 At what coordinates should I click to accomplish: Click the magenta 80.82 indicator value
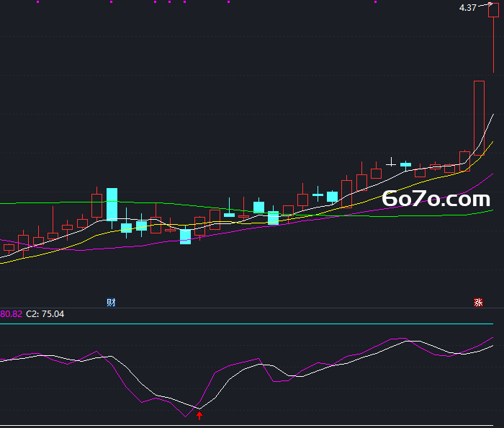pos(11,314)
